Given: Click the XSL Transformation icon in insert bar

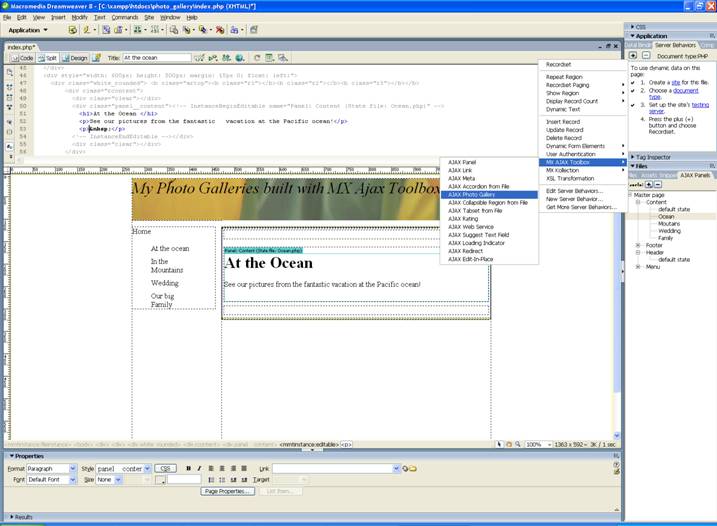Looking at the screenshot, I should (254, 30).
